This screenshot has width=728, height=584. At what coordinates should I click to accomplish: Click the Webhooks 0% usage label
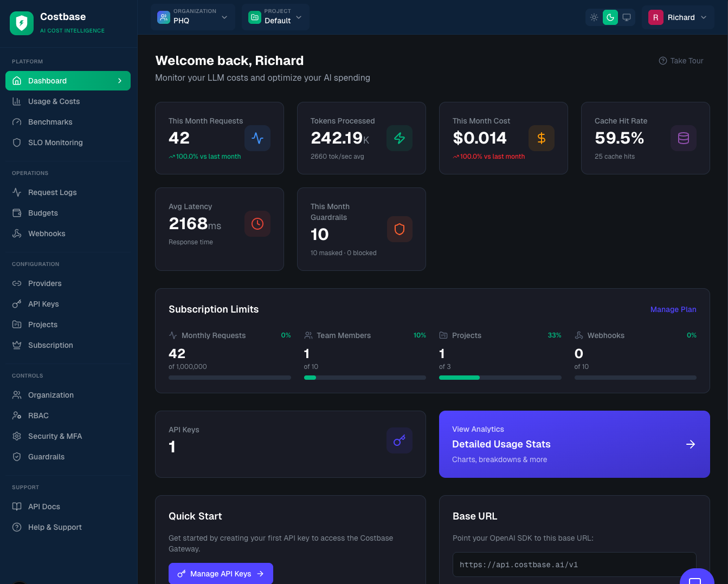coord(692,335)
